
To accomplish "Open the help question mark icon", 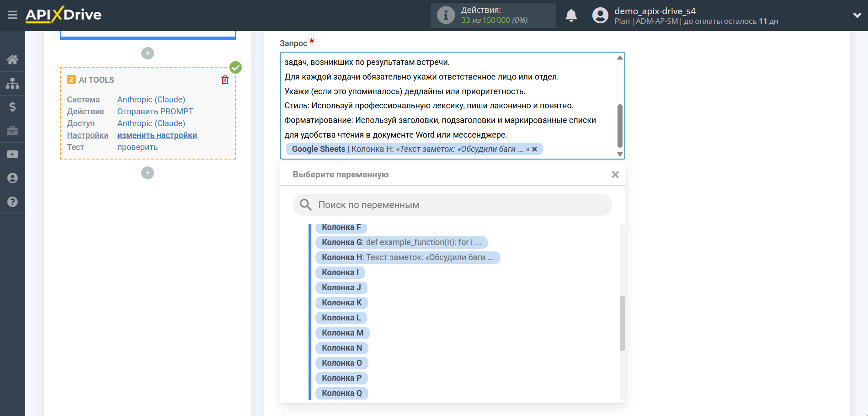I will (12, 202).
